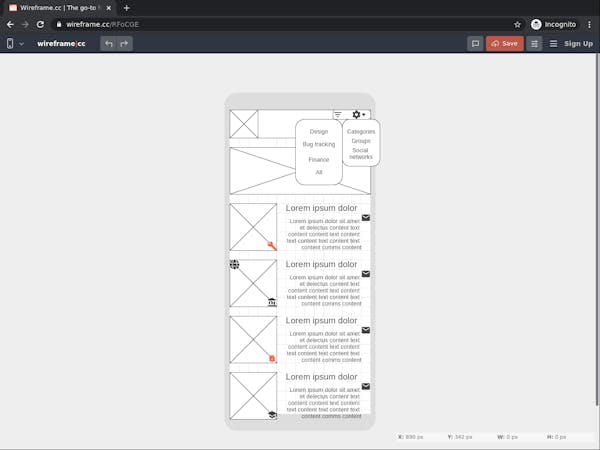Select Bug tracking in the filter menu
Screen dimensions: 600x450
[x=319, y=144]
